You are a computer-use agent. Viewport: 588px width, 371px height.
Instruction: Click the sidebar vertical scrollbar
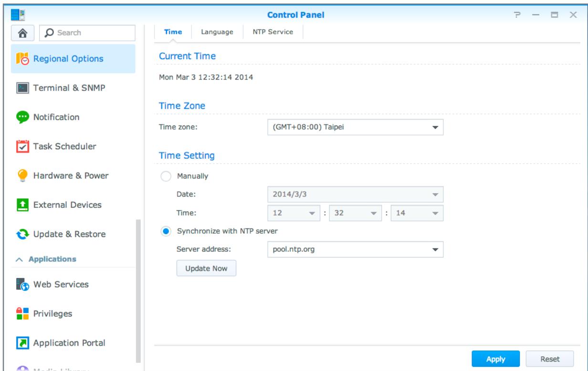[138, 291]
